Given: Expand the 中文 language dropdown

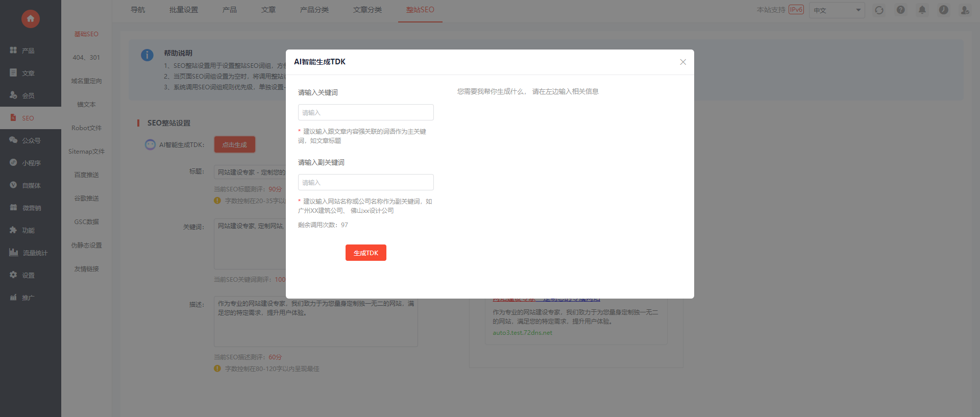Looking at the screenshot, I should click(x=837, y=10).
